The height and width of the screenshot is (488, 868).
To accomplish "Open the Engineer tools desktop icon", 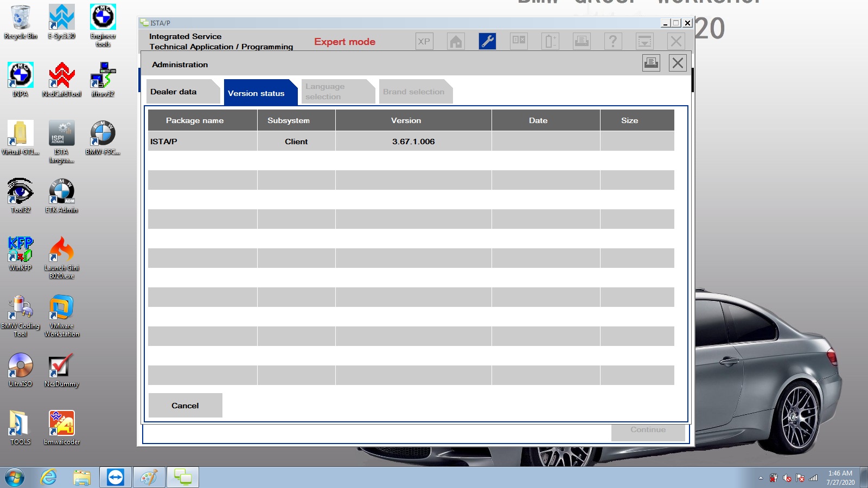I will (x=103, y=25).
